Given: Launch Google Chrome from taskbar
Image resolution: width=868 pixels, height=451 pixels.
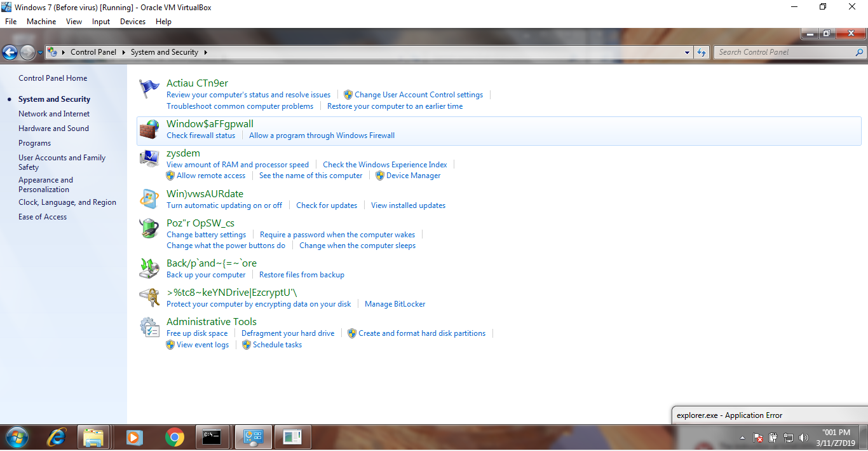Looking at the screenshot, I should pos(174,438).
